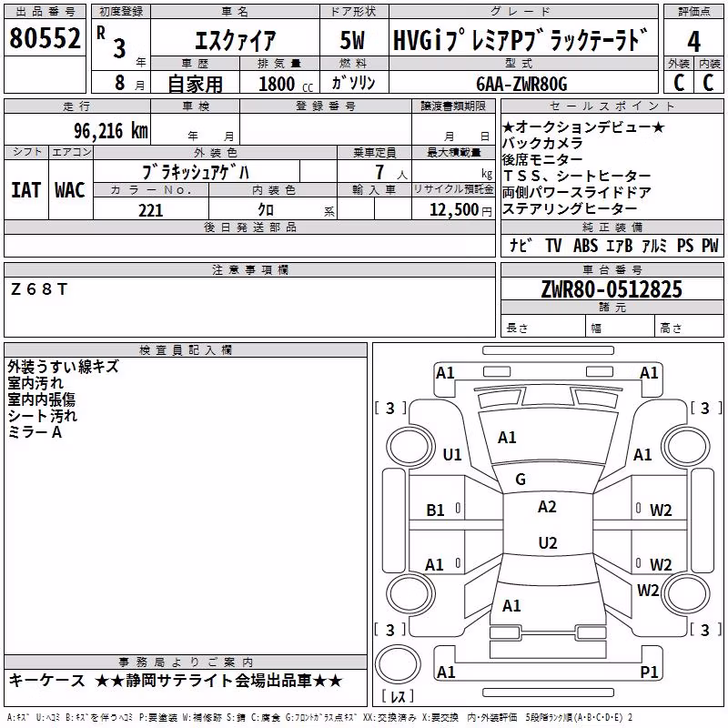This screenshot has height=728, width=728.
Task: Click TV in genuine equipment
Action: 553,245
